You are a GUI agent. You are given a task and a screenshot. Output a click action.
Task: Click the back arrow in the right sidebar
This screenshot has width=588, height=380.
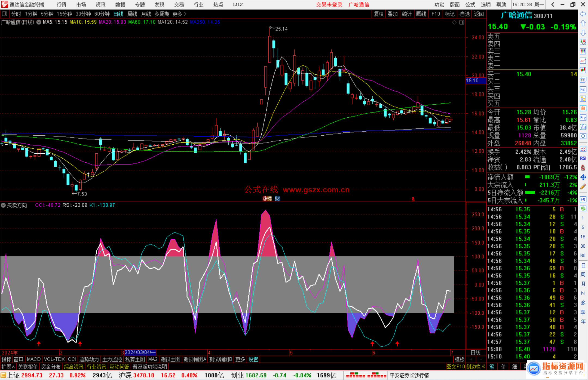click(x=583, y=14)
